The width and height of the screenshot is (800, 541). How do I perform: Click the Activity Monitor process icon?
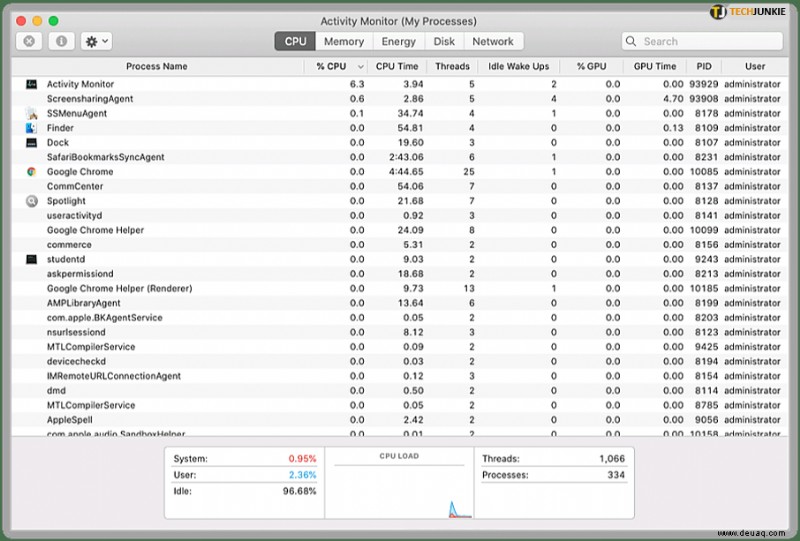click(32, 84)
